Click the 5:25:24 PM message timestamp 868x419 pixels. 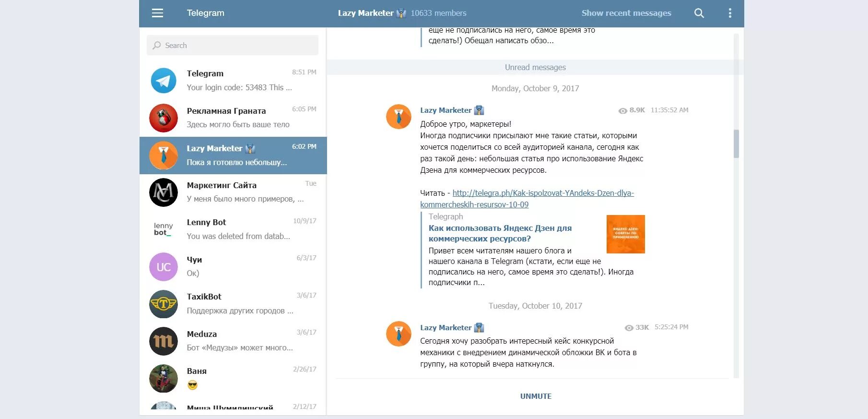tap(671, 327)
